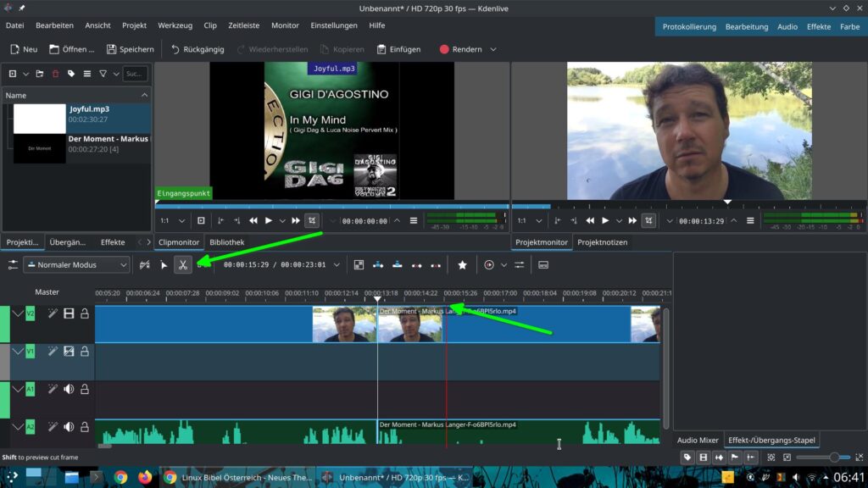Click the extract timeline zone icon

pyautogui.click(x=417, y=265)
